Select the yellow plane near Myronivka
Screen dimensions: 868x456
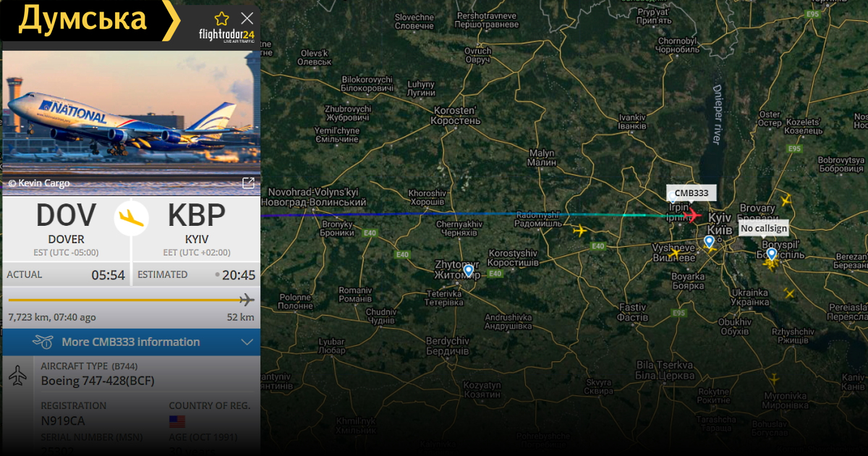pyautogui.click(x=775, y=379)
